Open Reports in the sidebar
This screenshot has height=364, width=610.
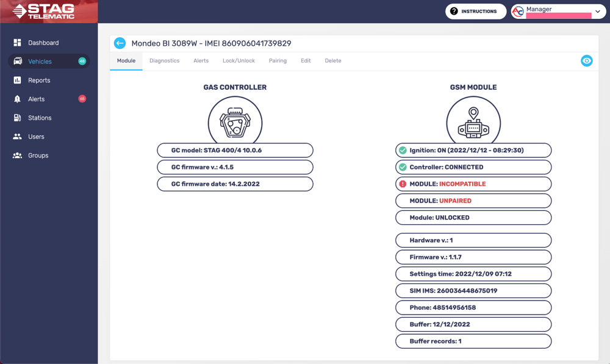(49, 80)
